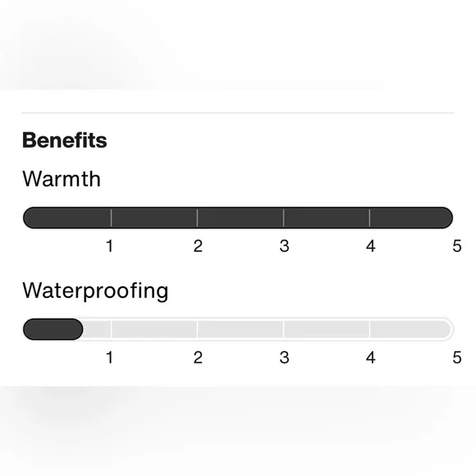Select fifth segment of Warmth bar

[411, 217]
